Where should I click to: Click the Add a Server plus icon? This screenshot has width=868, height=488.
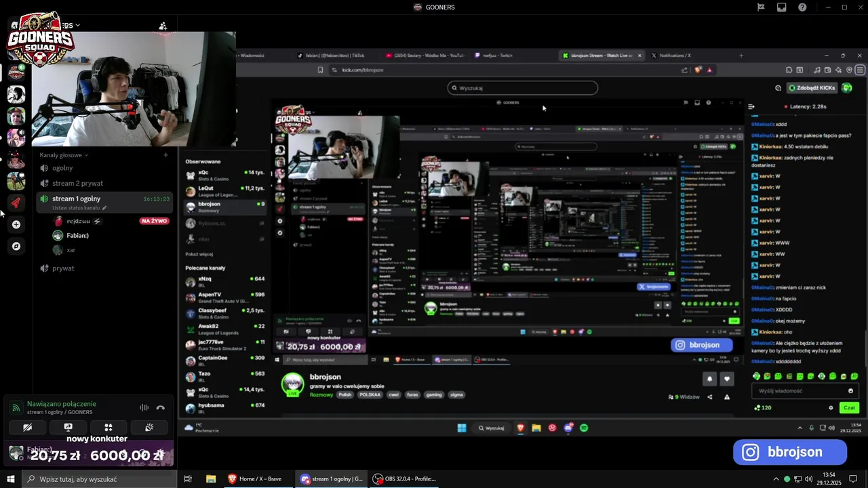point(16,224)
